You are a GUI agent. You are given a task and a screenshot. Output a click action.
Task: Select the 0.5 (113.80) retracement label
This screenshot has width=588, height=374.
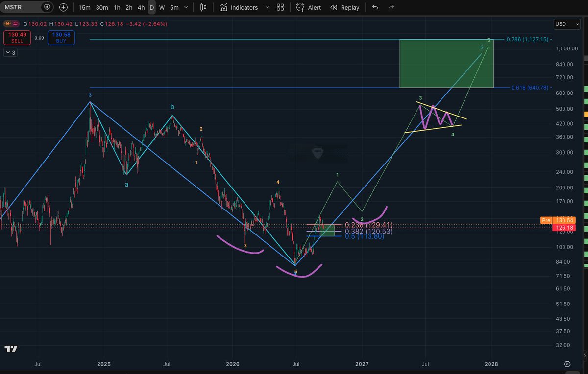365,237
